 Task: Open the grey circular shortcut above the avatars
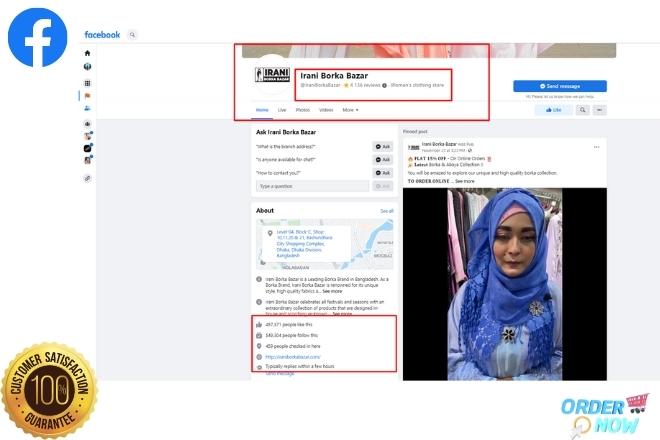(x=88, y=124)
